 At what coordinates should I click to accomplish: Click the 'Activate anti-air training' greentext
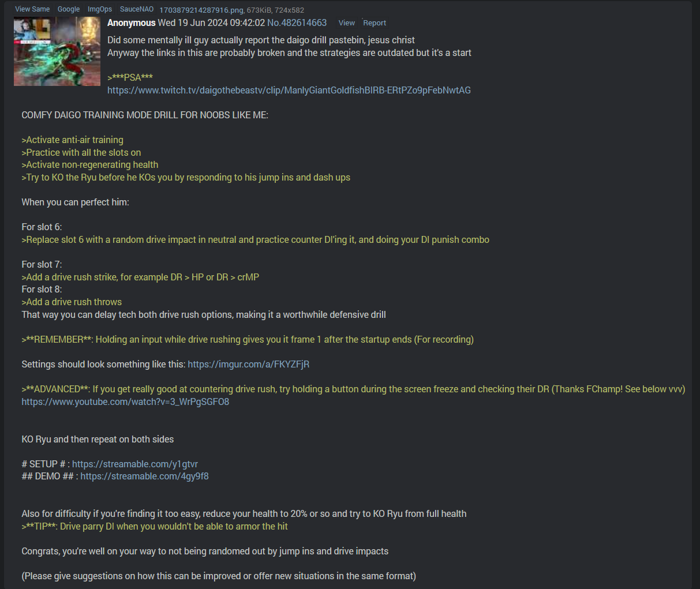[72, 140]
